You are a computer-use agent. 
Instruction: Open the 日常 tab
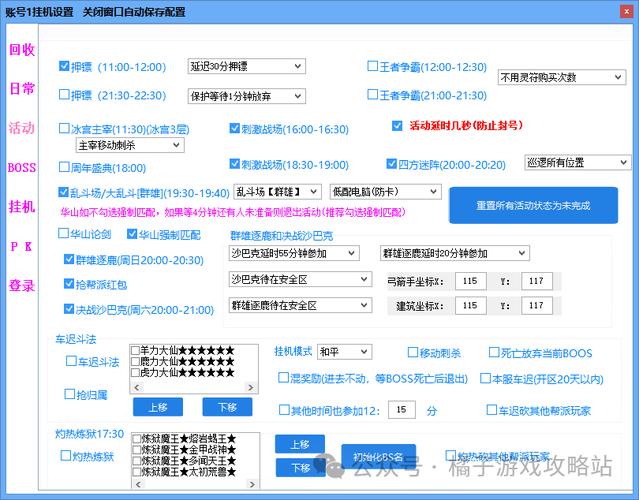coord(21,89)
